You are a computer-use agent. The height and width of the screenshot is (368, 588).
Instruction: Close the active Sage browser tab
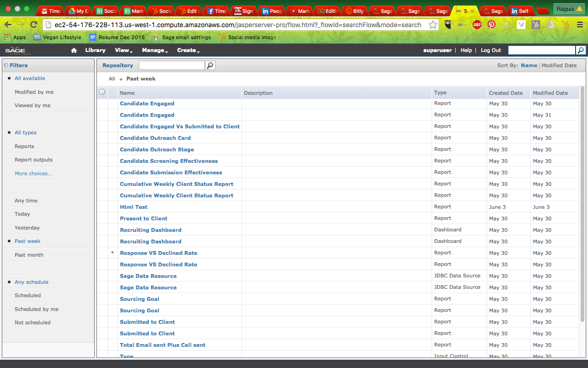coord(472,11)
